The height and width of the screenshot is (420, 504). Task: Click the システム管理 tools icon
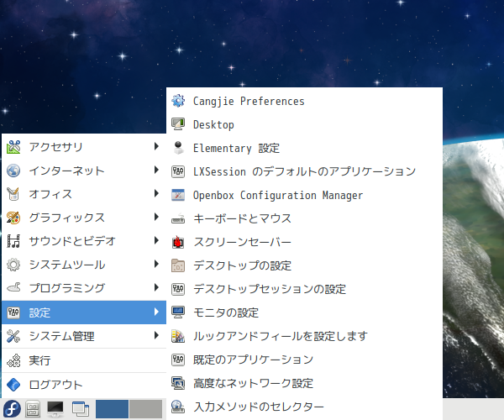13,336
